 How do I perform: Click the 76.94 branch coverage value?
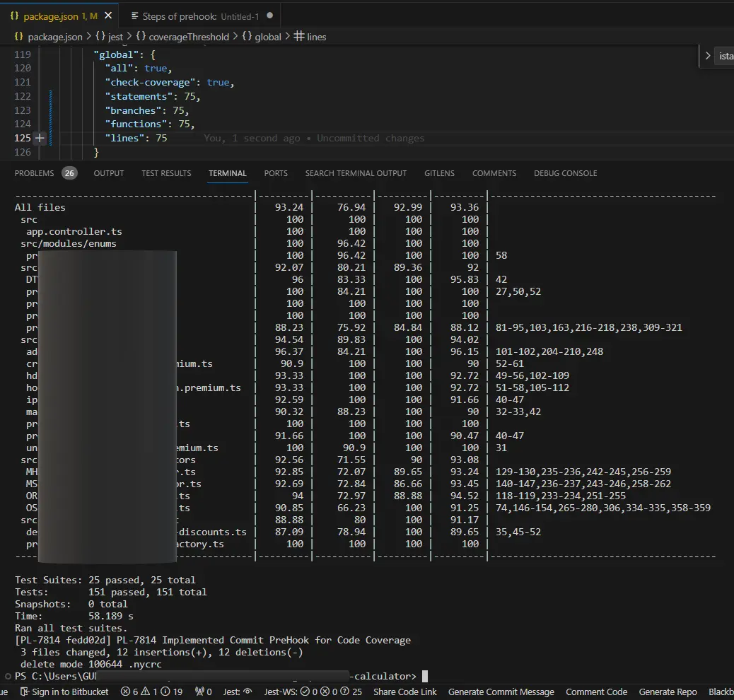point(351,207)
